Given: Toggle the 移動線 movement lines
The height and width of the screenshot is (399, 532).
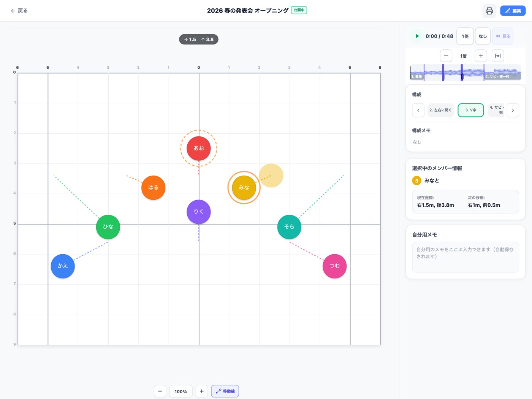Looking at the screenshot, I should point(225,391).
